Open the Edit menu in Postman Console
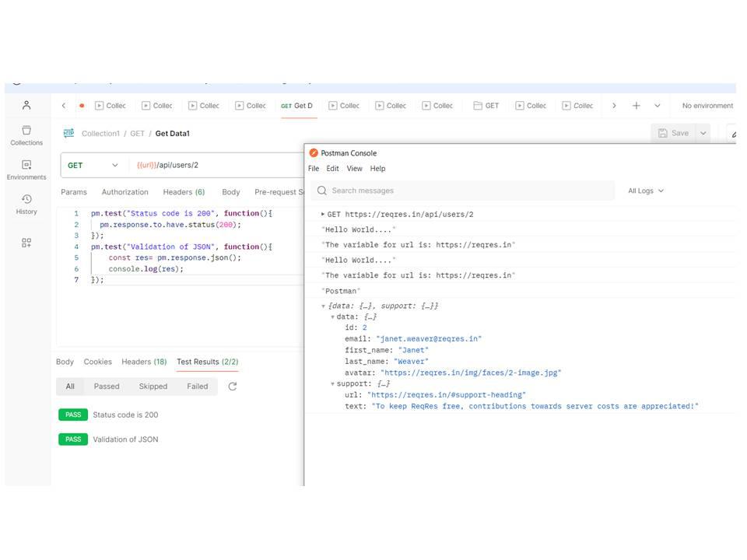 [332, 169]
